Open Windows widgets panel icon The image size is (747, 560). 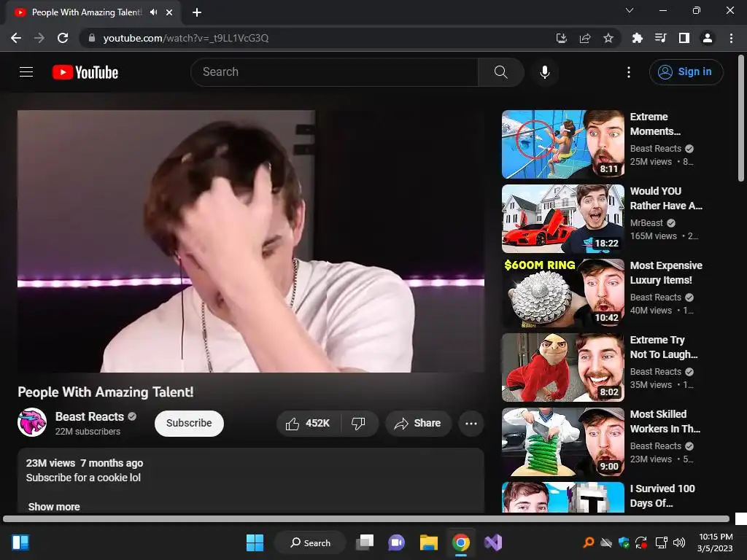click(x=20, y=542)
